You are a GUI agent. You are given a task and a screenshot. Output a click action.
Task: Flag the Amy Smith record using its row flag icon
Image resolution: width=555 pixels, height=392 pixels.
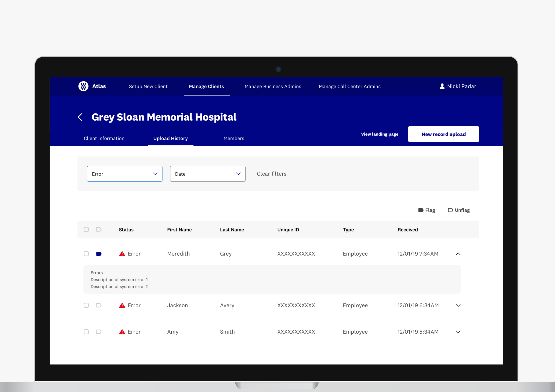tap(99, 332)
